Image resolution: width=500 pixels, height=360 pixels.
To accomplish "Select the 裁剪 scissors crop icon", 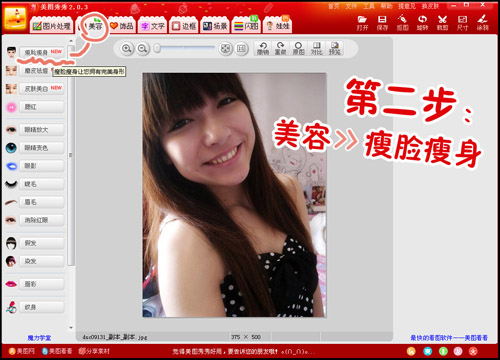I will click(x=442, y=19).
